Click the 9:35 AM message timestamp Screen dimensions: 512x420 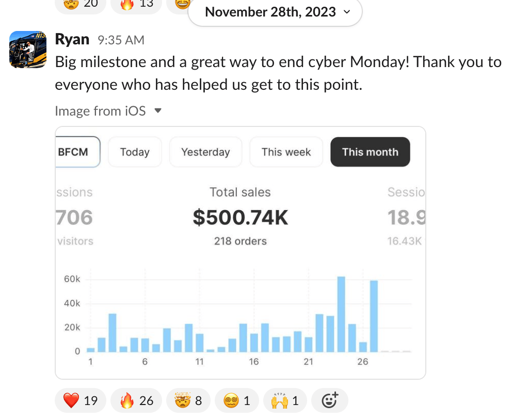click(x=121, y=40)
